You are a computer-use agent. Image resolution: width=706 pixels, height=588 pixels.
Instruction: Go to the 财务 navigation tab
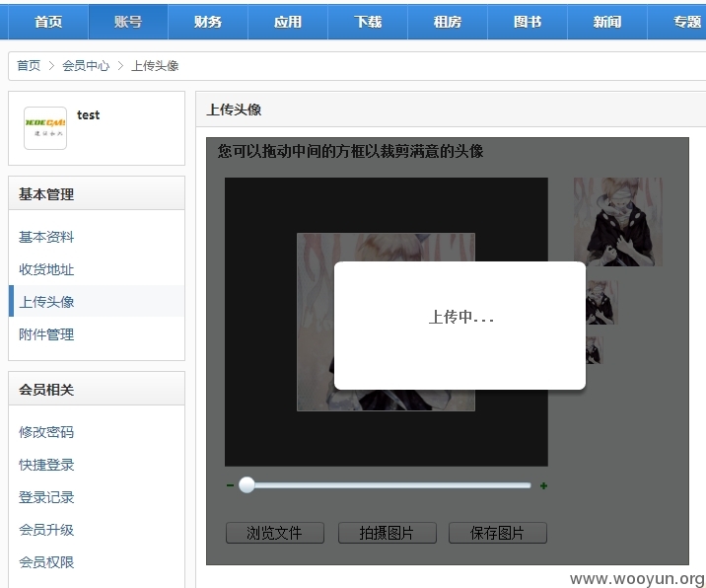[x=208, y=22]
